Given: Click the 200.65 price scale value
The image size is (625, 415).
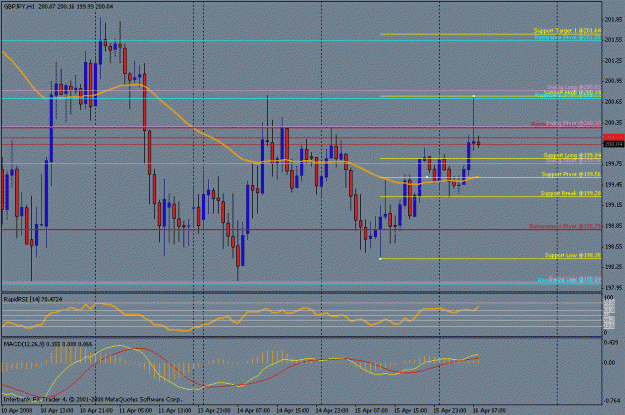Looking at the screenshot, I should 613,102.
